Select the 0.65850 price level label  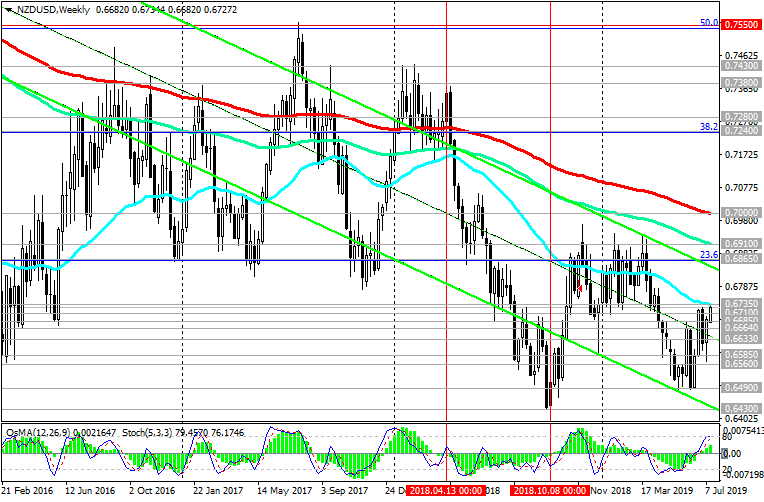[742, 354]
